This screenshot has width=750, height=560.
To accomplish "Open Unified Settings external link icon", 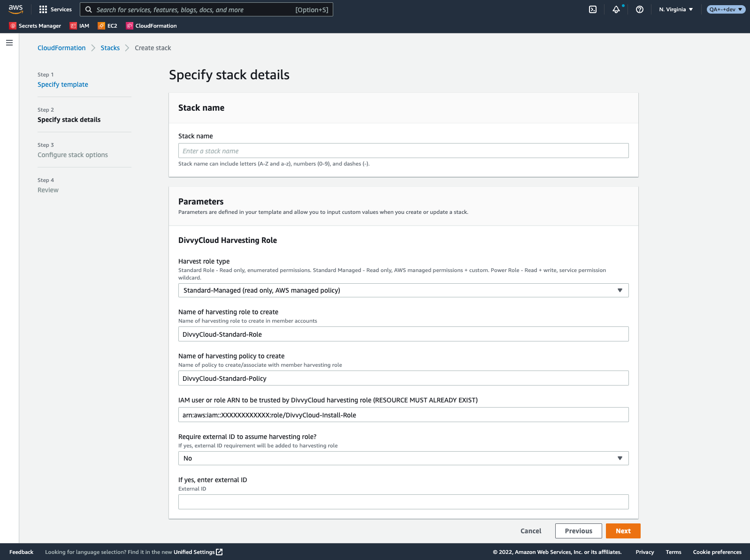I will (219, 552).
